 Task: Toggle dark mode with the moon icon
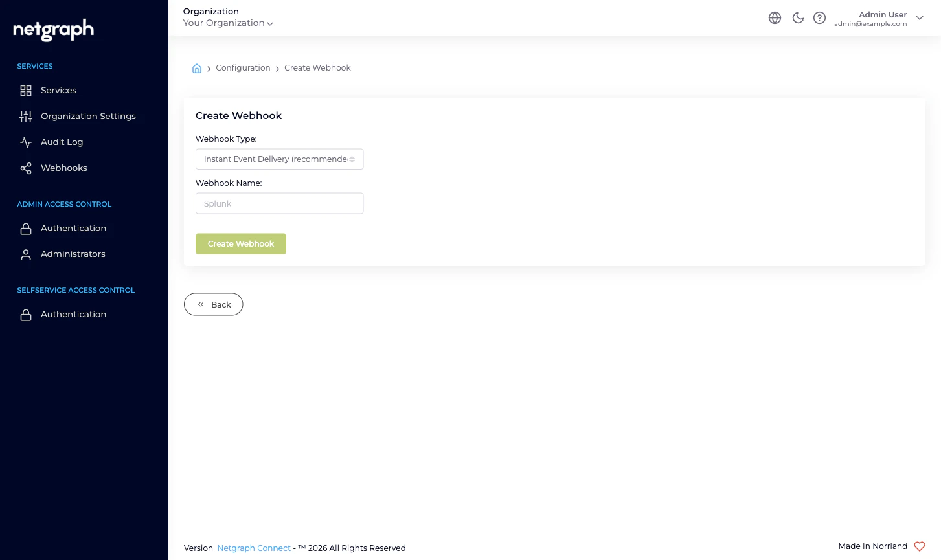point(798,17)
